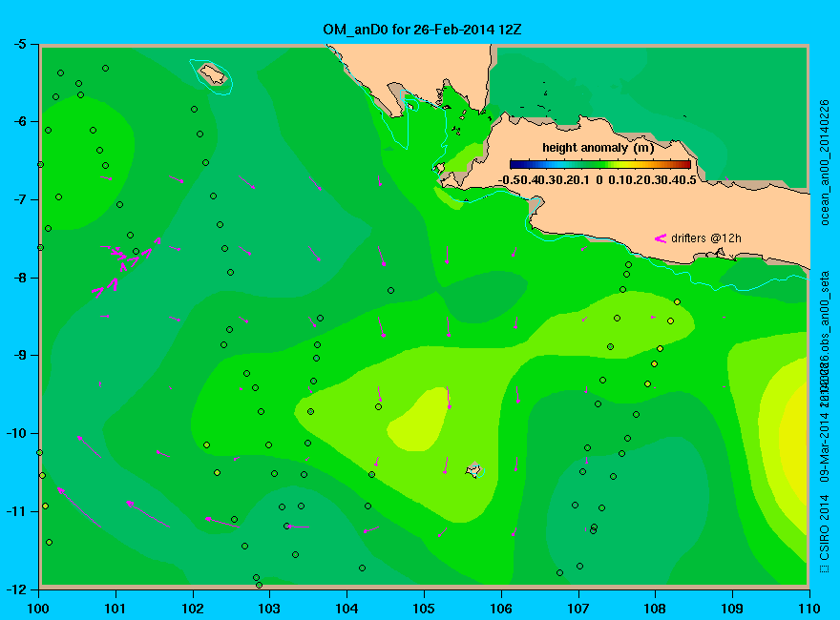Click the '0' tick label under the color bar

(x=598, y=180)
